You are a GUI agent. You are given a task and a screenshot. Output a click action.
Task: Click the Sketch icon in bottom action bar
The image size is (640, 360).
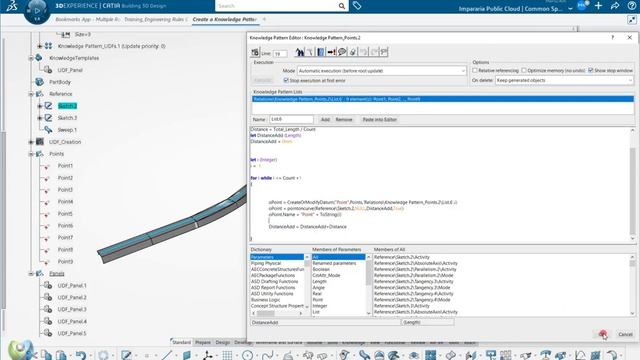[126, 355]
